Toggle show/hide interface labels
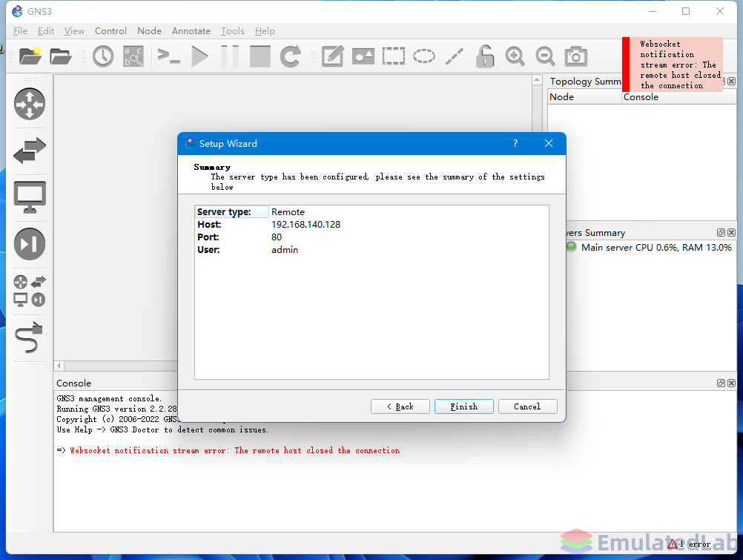743x560 pixels. 133,56
